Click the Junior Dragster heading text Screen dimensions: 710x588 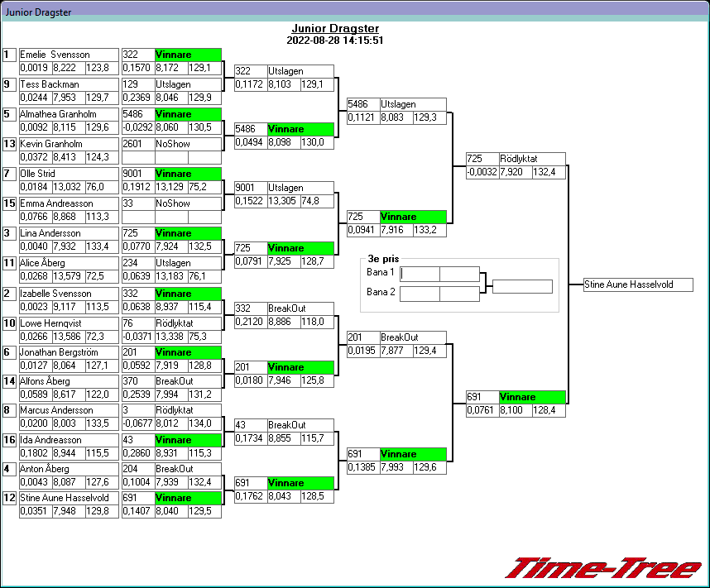click(335, 28)
